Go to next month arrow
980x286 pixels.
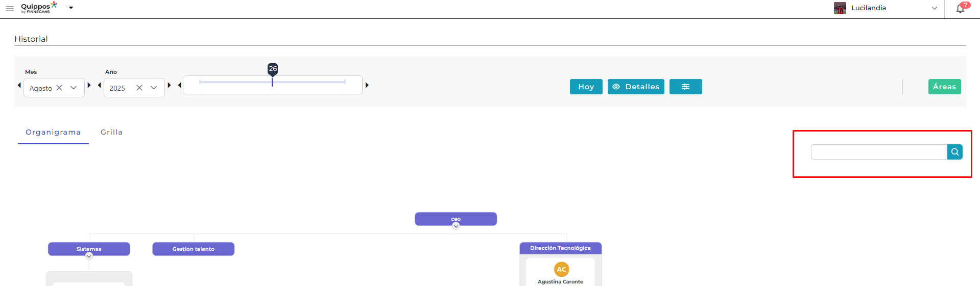point(89,85)
